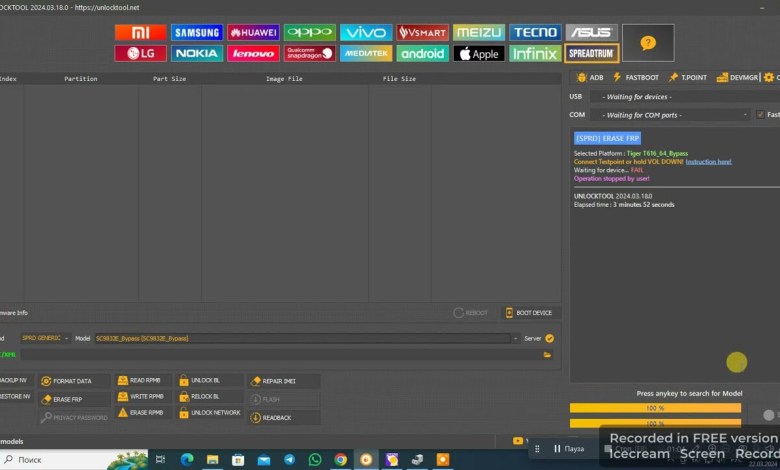The width and height of the screenshot is (780, 470).
Task: Click the File Size column header
Action: 399,79
